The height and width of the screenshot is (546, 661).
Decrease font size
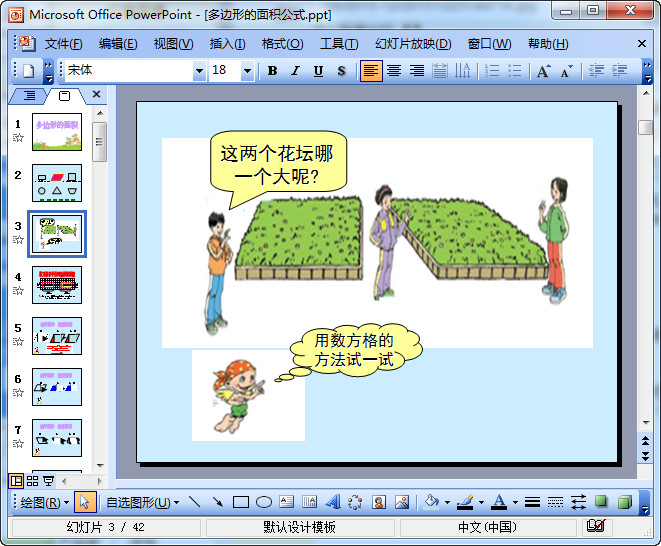pos(567,71)
